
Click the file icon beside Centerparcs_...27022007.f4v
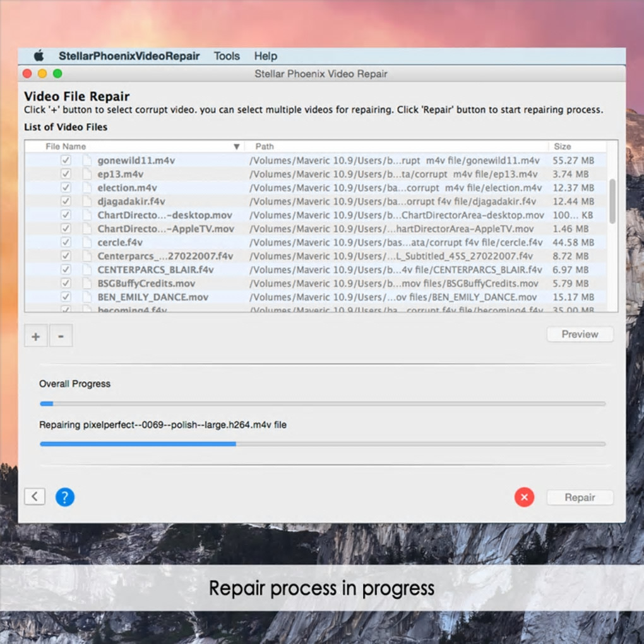(86, 256)
